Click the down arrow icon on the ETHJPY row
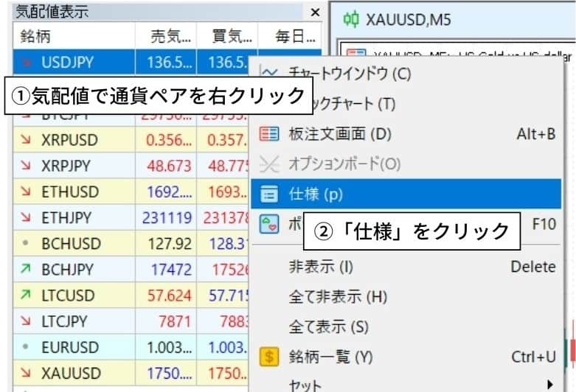This screenshot has height=392, width=576. (x=26, y=217)
